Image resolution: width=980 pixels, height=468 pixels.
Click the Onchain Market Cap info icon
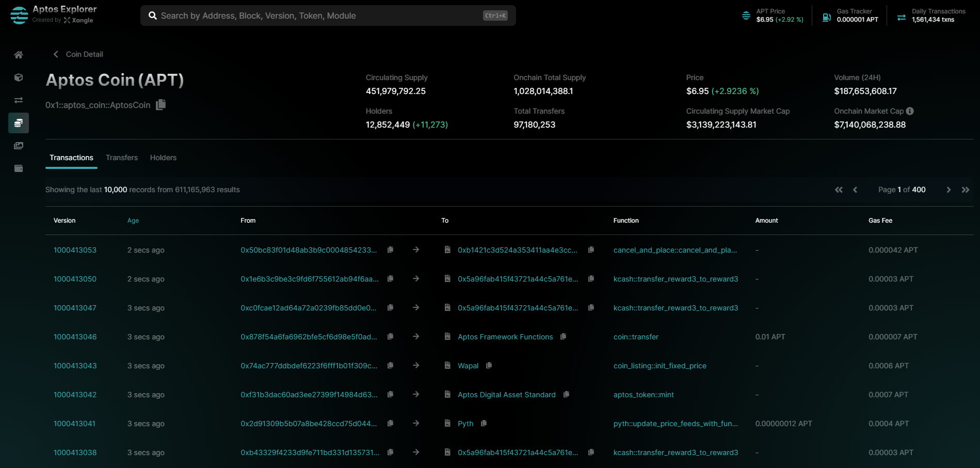point(910,111)
